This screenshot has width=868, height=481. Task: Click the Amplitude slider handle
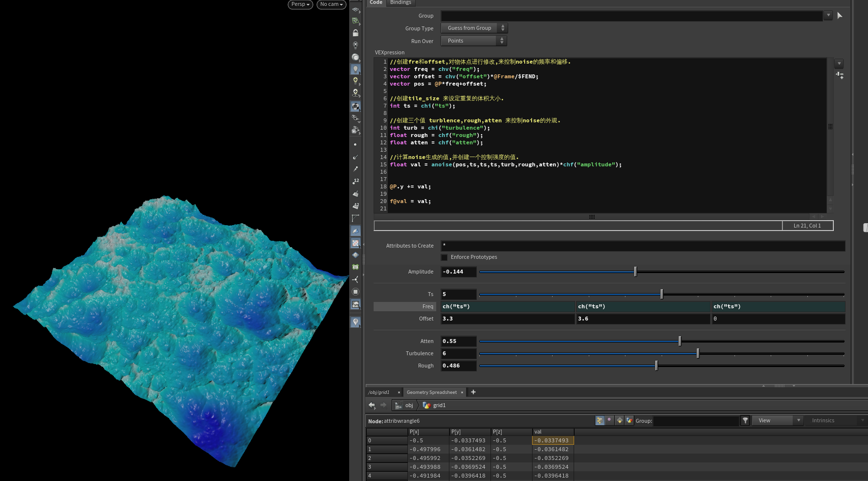[635, 272]
